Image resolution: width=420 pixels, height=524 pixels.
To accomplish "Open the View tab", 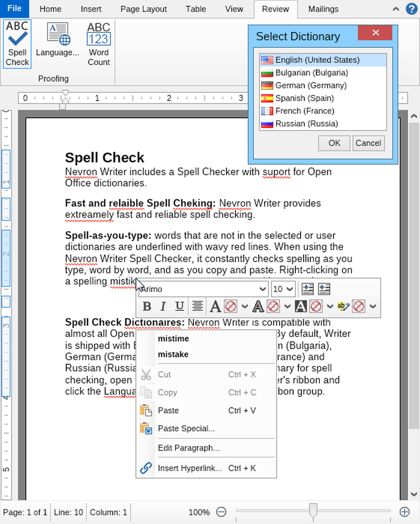I will (234, 9).
